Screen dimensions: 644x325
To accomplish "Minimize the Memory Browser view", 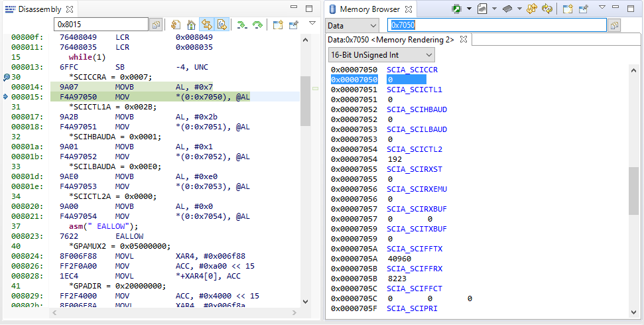I will coord(615,7).
